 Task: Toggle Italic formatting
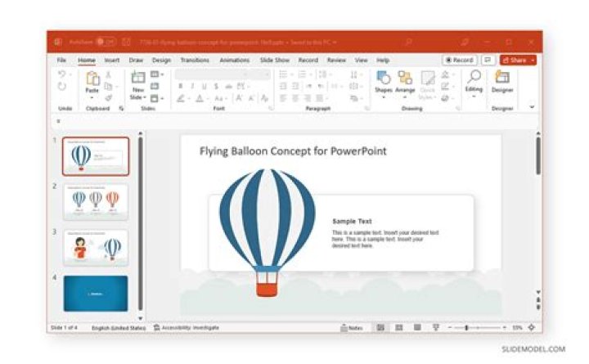point(193,87)
